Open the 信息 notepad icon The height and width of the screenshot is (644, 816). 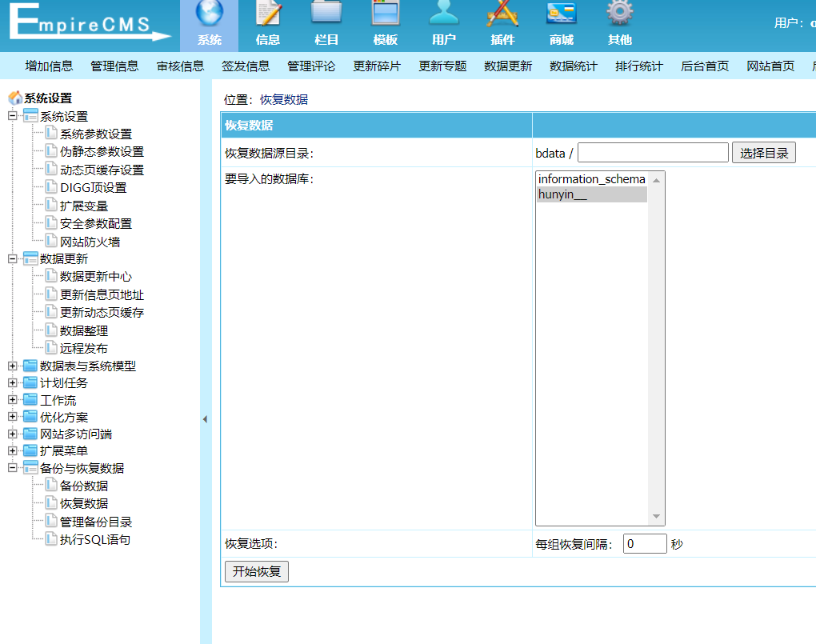point(268,14)
